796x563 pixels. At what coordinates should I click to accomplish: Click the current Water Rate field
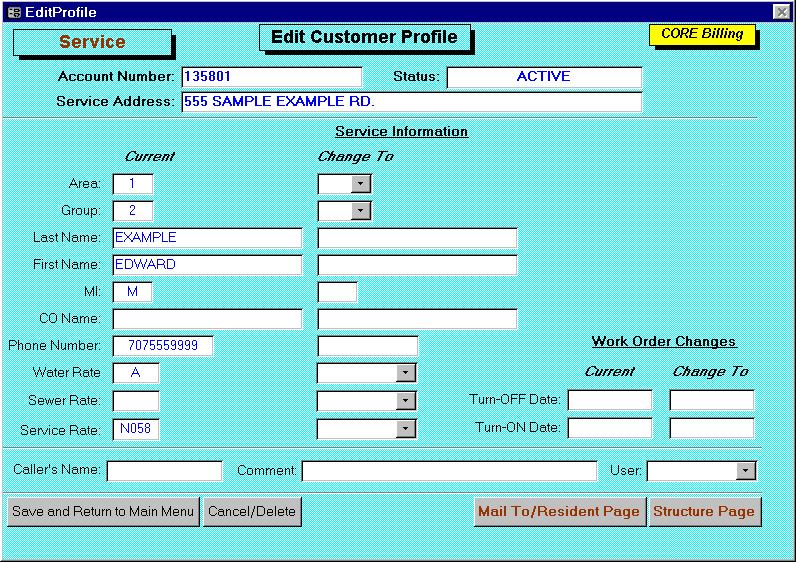tap(136, 373)
